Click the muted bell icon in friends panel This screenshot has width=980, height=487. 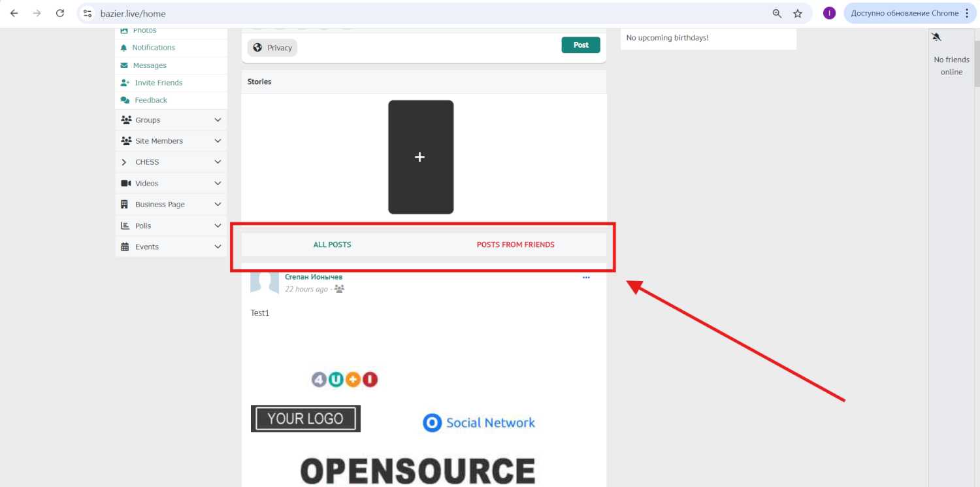(936, 37)
